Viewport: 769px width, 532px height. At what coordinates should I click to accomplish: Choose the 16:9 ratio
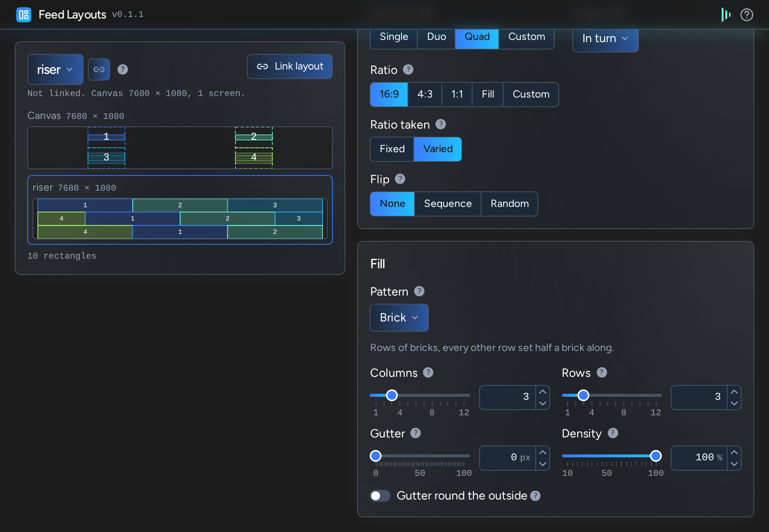(x=389, y=94)
